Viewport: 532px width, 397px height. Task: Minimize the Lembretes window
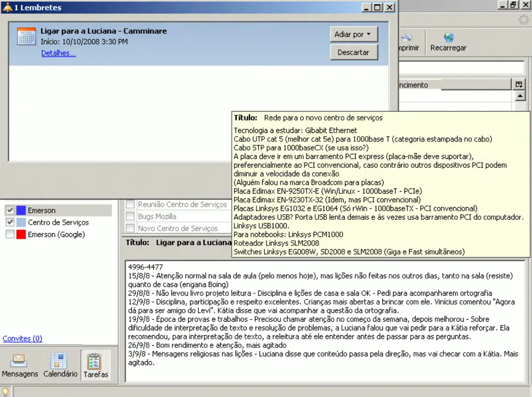(366, 7)
